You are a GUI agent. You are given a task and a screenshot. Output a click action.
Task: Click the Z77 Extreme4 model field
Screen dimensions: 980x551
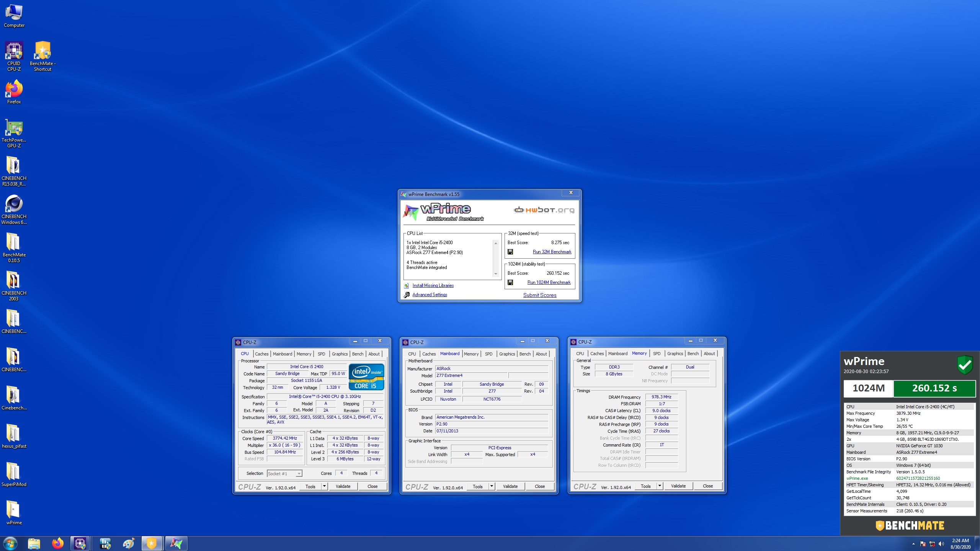point(471,376)
